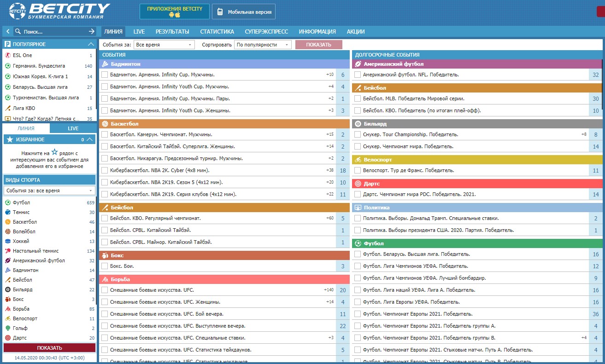Tick the NFL Победитель checkbox

pos(358,75)
